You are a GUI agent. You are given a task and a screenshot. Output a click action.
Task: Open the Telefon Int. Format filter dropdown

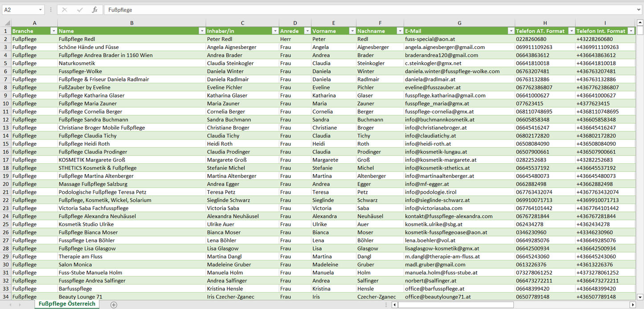tap(631, 31)
